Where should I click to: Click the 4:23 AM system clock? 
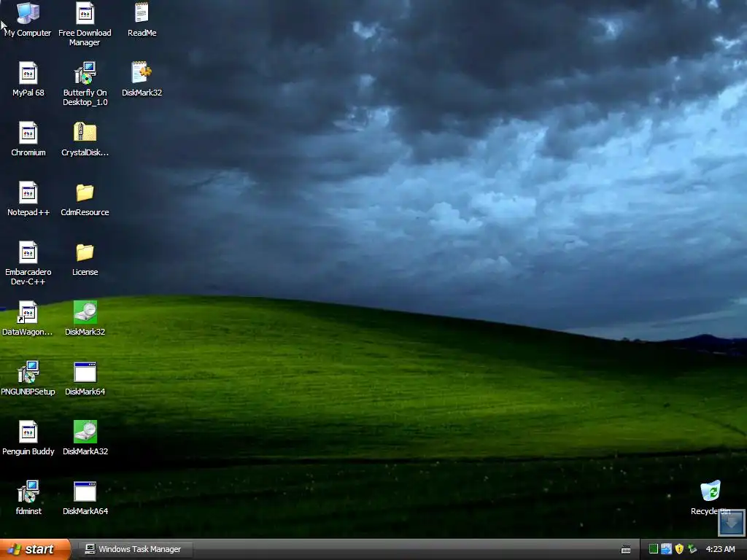[720, 549]
